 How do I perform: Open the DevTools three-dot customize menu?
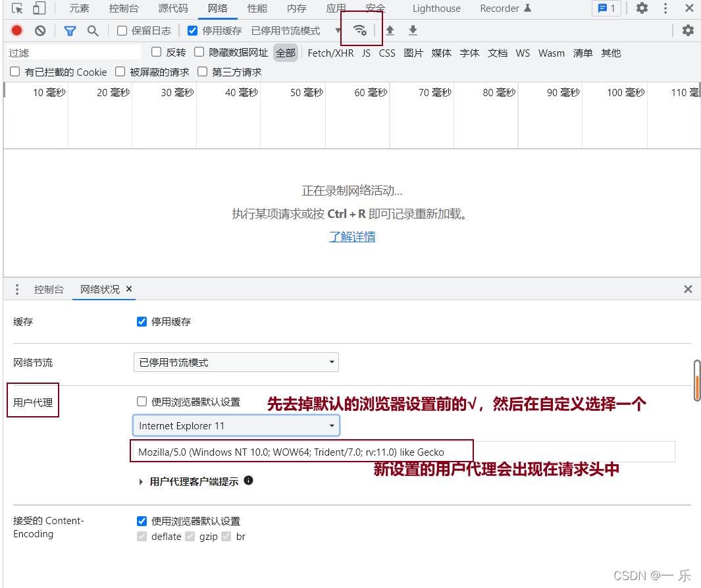(665, 8)
